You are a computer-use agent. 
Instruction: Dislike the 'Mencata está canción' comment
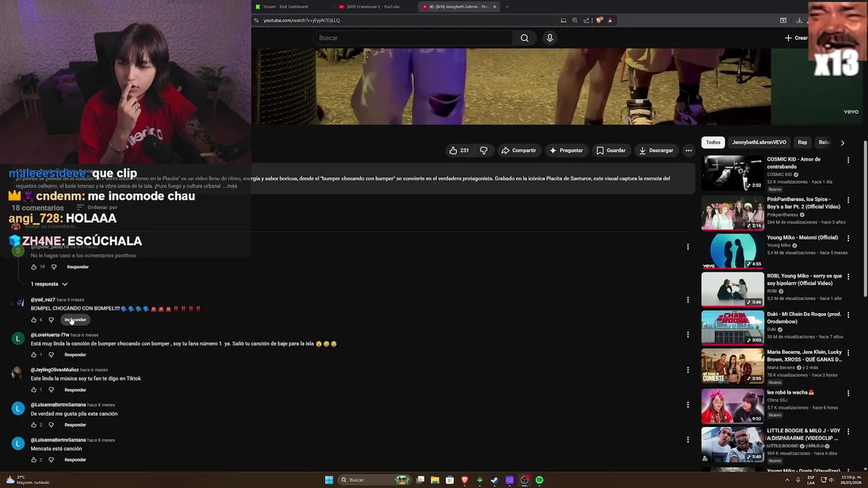(x=51, y=460)
